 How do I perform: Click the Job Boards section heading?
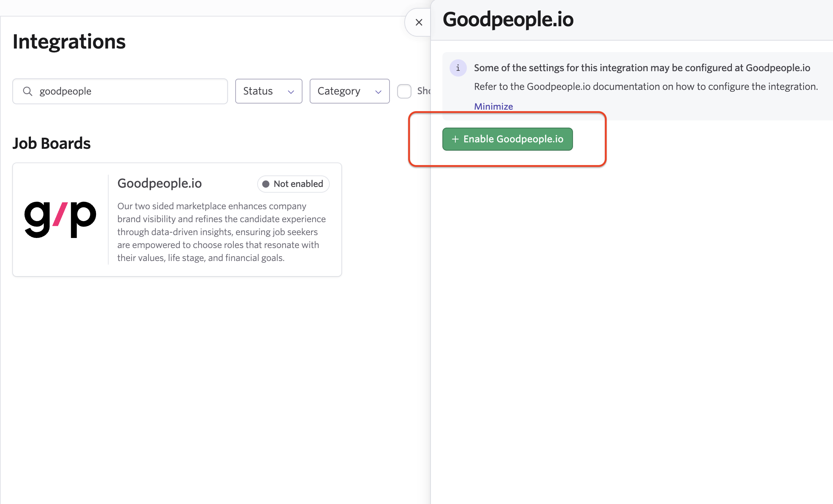coord(51,143)
